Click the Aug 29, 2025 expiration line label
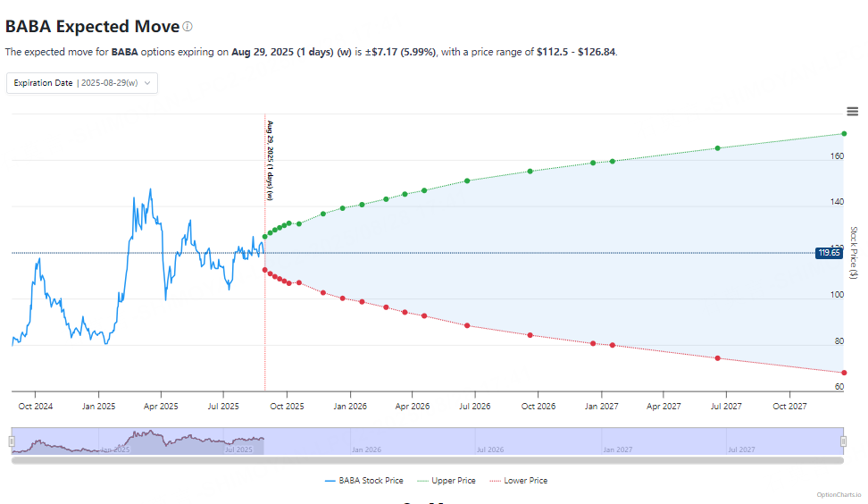Viewport: 868px width, 504px height. (271, 160)
